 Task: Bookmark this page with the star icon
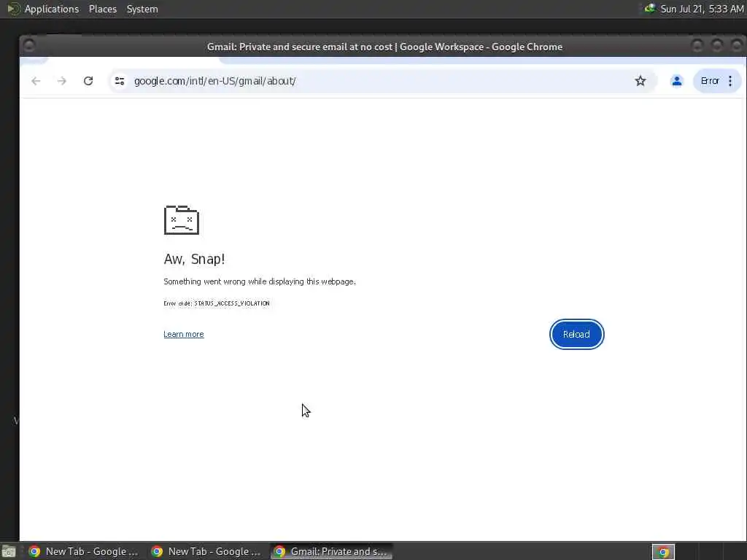[640, 81]
